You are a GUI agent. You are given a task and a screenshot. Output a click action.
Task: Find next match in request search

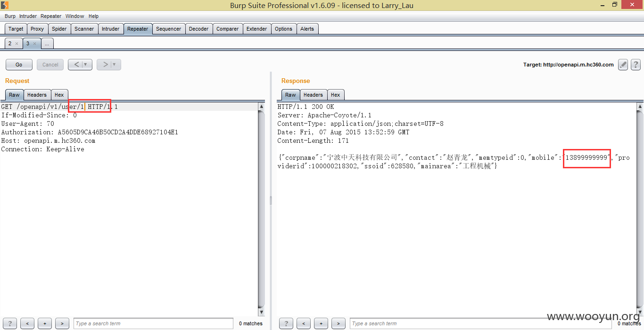tap(62, 323)
